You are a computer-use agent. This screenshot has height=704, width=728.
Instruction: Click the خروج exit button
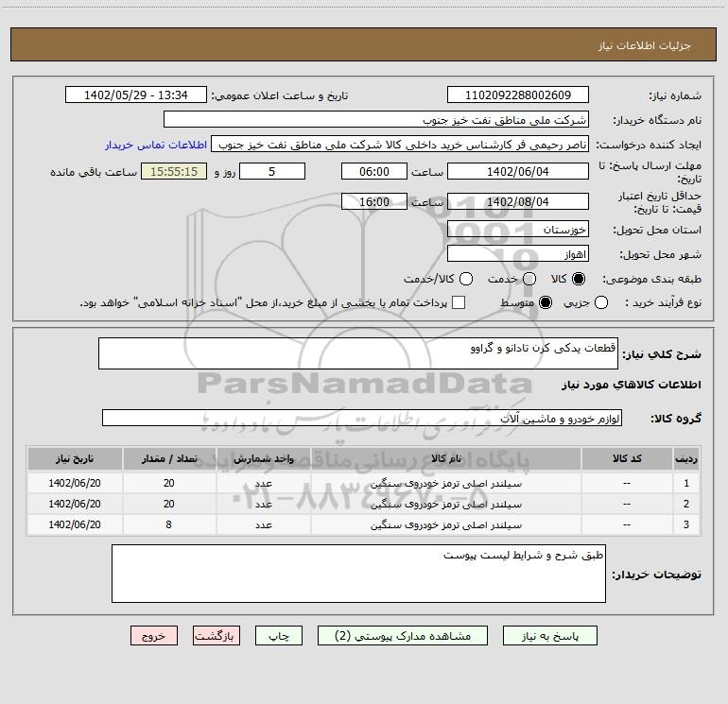click(x=154, y=636)
